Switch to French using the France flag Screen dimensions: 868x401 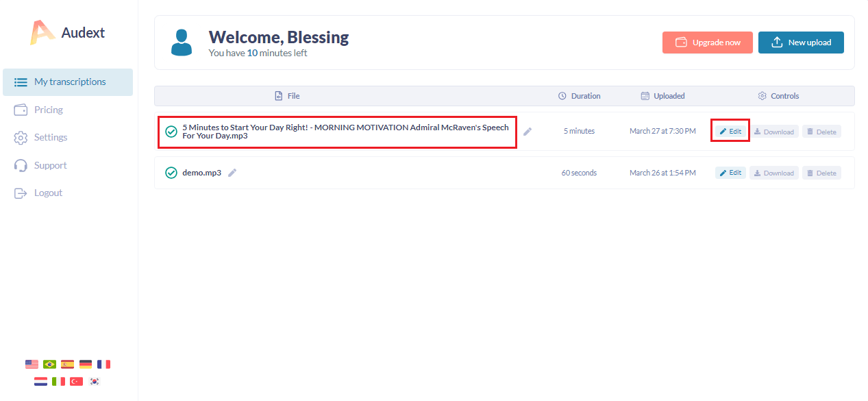[x=103, y=364]
